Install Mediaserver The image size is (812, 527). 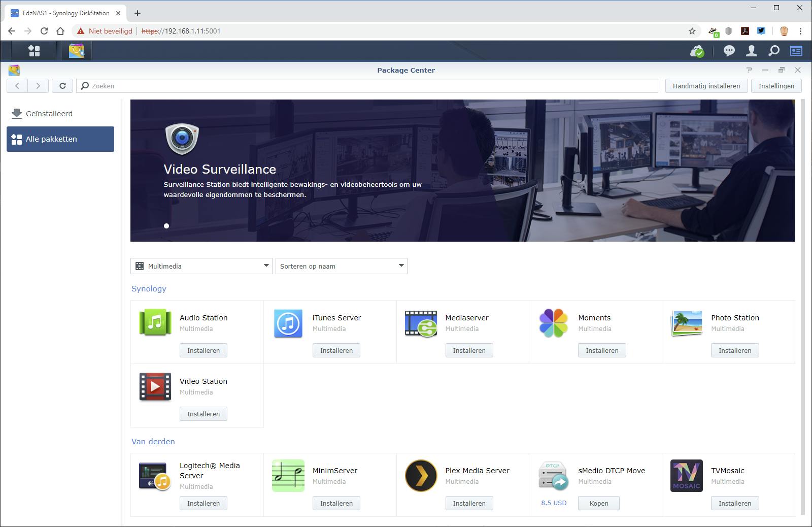click(x=469, y=350)
